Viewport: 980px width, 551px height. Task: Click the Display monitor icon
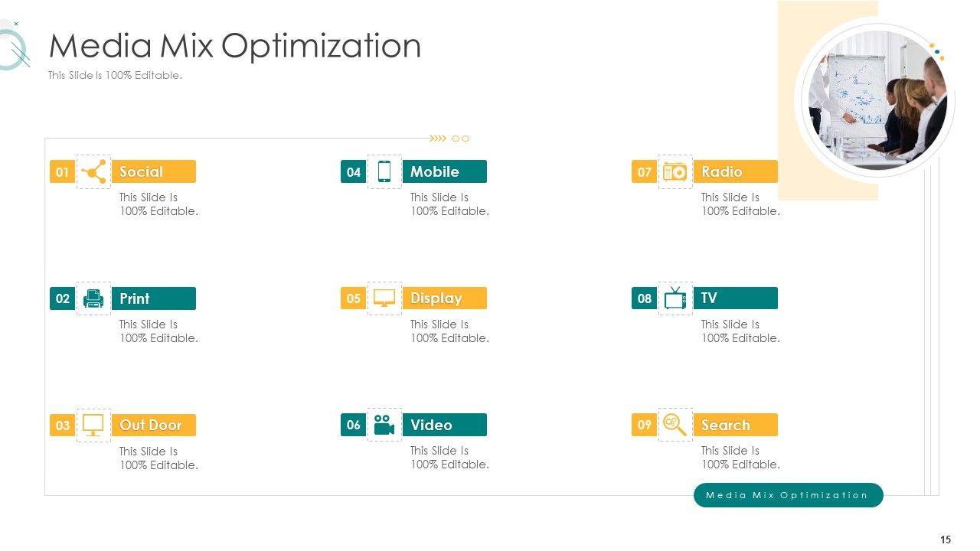point(384,298)
